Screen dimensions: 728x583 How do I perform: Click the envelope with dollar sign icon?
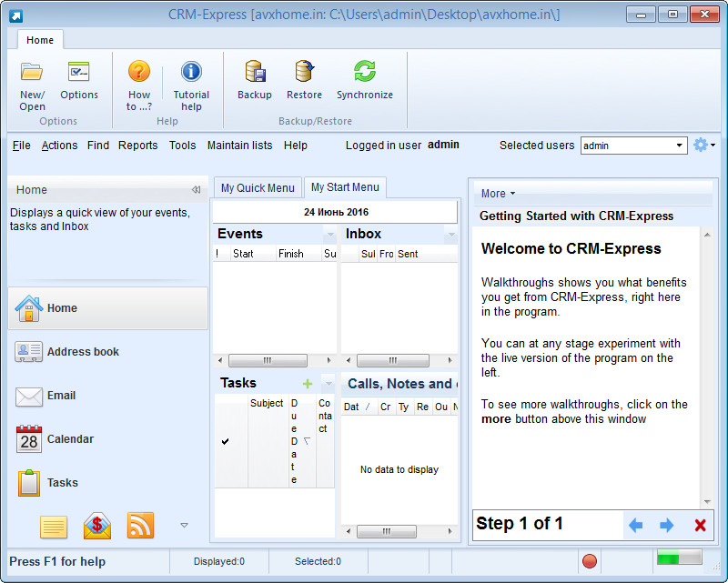[x=97, y=526]
